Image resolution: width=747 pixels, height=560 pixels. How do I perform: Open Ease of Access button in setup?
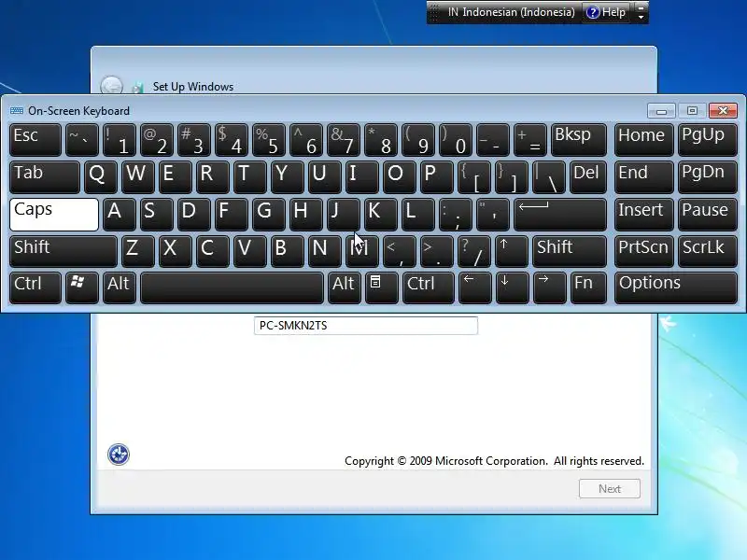(119, 455)
